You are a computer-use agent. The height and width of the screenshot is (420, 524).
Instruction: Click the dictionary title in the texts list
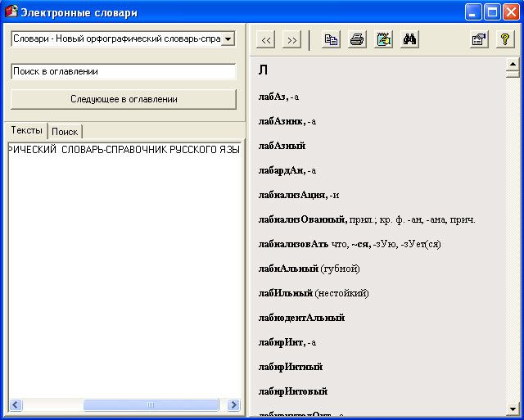point(123,150)
